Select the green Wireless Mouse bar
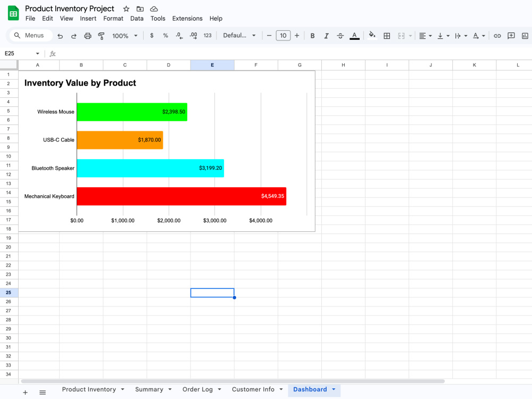 [x=132, y=112]
